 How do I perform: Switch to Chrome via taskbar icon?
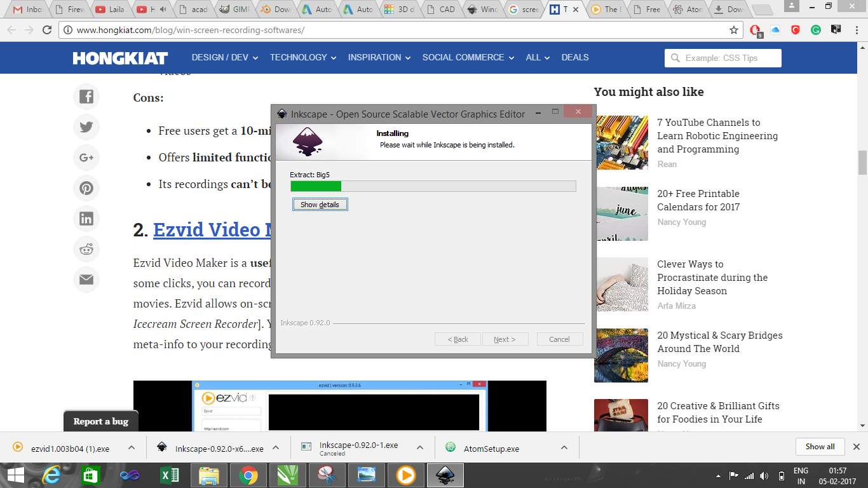pos(248,475)
